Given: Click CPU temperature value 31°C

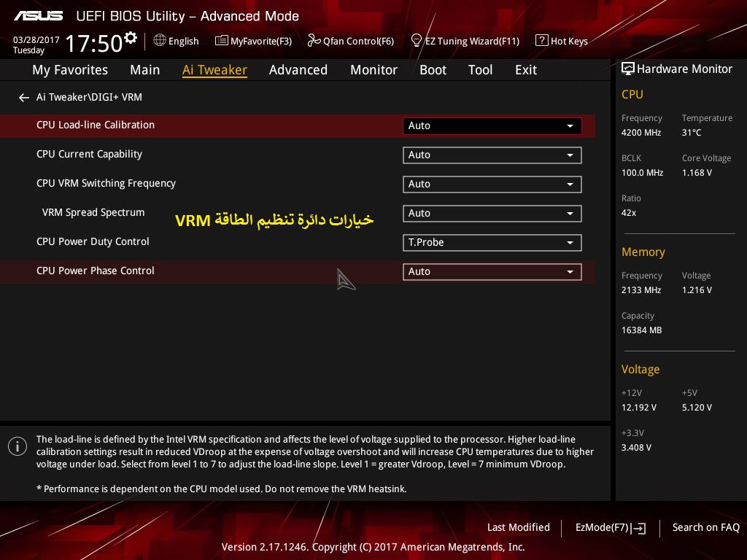Looking at the screenshot, I should tap(692, 133).
